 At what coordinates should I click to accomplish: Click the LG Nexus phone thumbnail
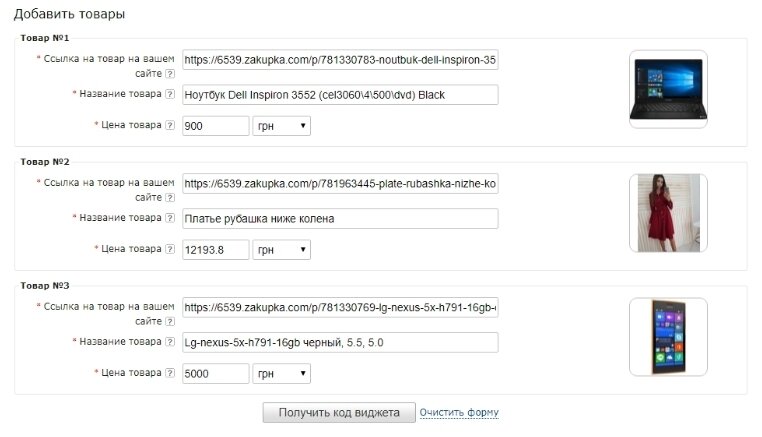click(x=668, y=337)
